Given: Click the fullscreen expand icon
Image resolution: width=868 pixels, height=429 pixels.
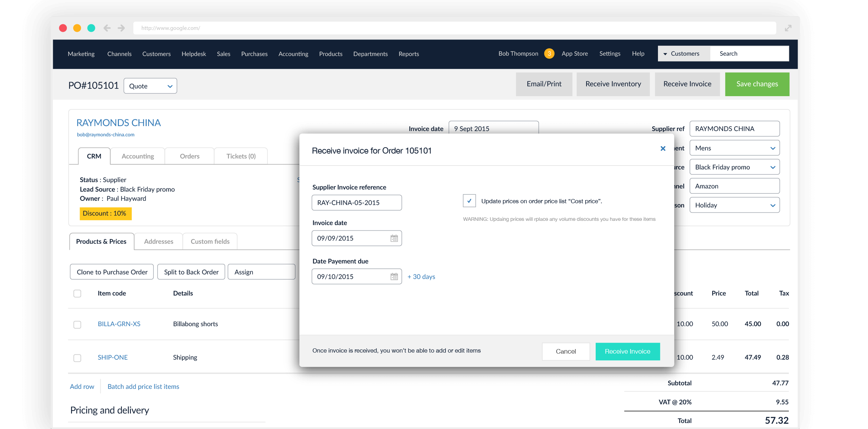Looking at the screenshot, I should coord(788,28).
